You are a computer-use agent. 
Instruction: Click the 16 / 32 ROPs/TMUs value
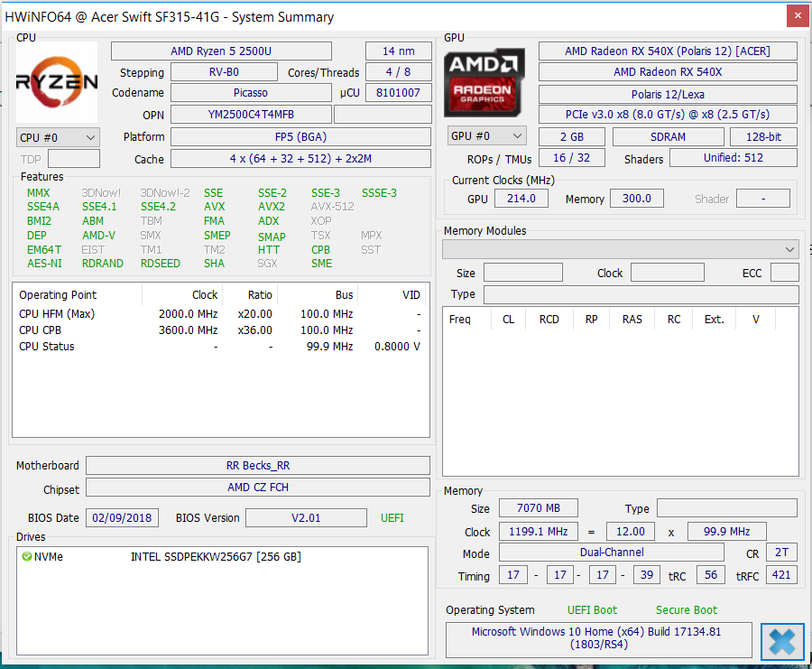[572, 157]
